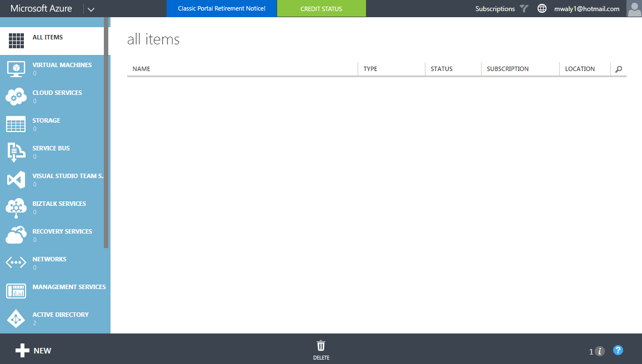The width and height of the screenshot is (642, 364).
Task: Click the notification count 1
Action: (x=591, y=352)
